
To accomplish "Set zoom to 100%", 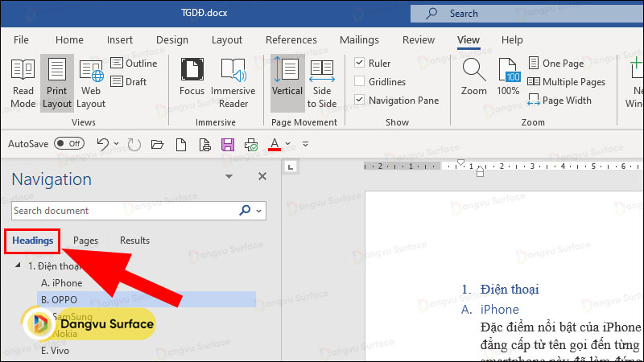I will [508, 77].
